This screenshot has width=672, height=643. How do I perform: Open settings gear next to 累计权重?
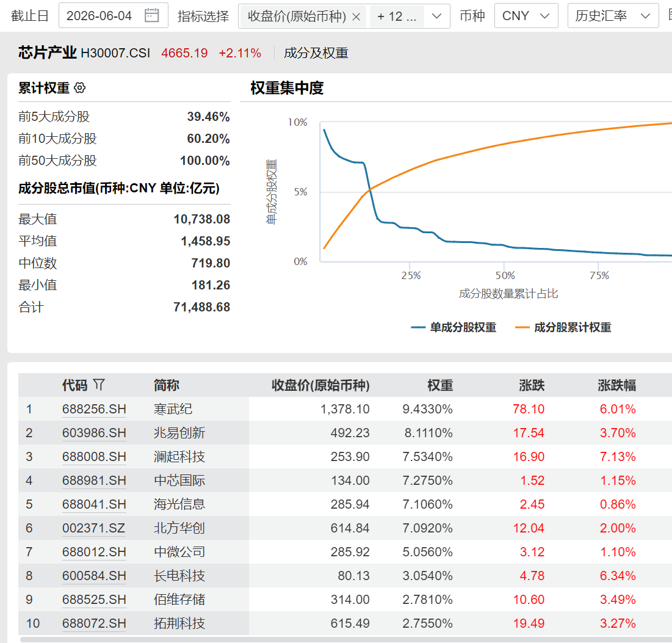[x=80, y=88]
